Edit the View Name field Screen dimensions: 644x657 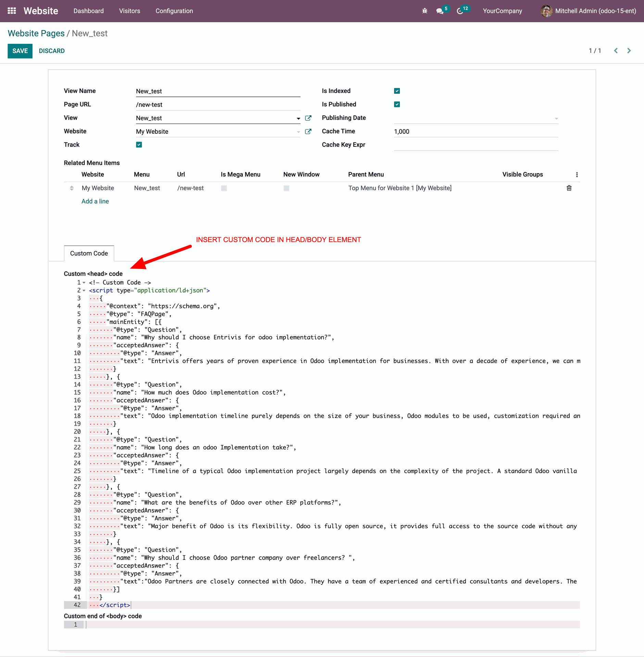point(218,91)
